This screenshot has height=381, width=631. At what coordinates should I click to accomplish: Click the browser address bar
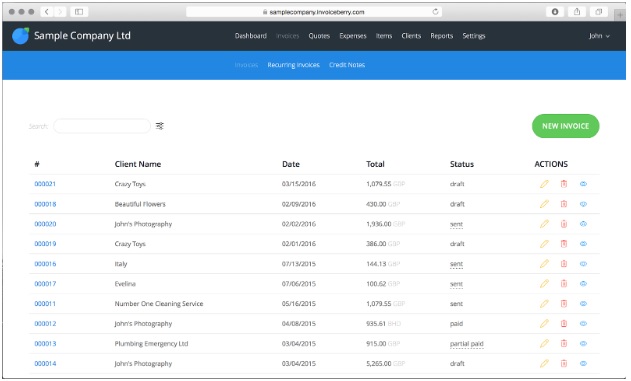coord(314,12)
